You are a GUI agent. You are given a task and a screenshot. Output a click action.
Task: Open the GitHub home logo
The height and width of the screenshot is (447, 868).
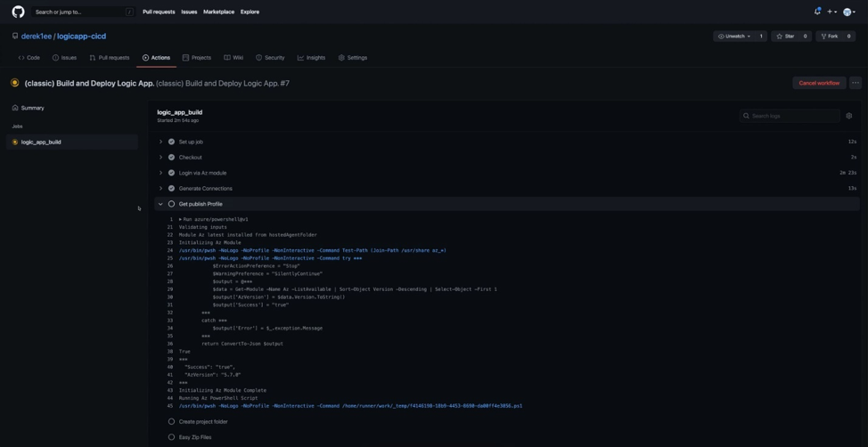18,12
